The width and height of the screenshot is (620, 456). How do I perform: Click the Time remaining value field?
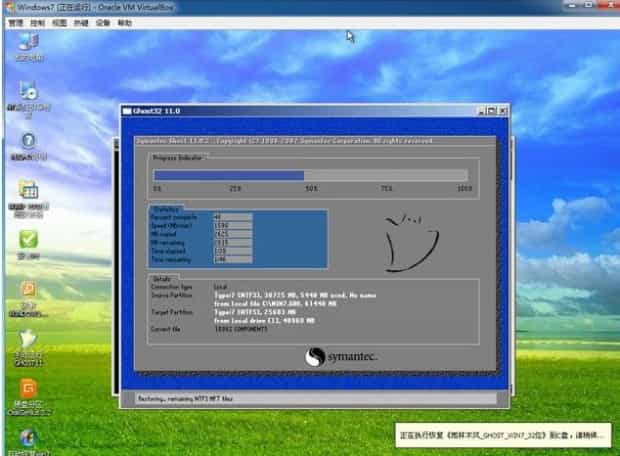tap(232, 259)
